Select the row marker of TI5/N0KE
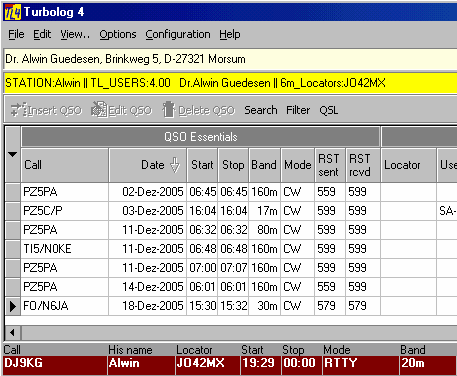This screenshot has width=457, height=376. tap(13, 249)
